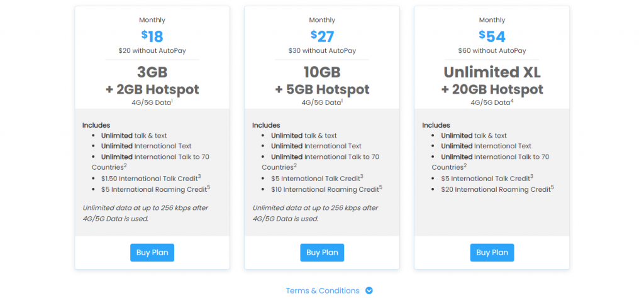
Task: Click the $27 monthly price
Action: point(322,36)
